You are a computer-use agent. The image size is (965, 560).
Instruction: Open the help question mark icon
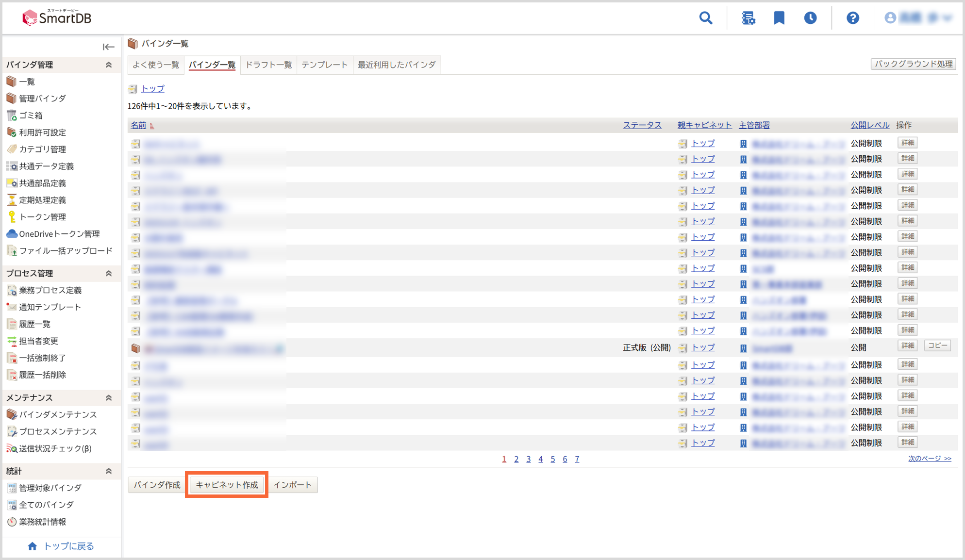point(853,18)
